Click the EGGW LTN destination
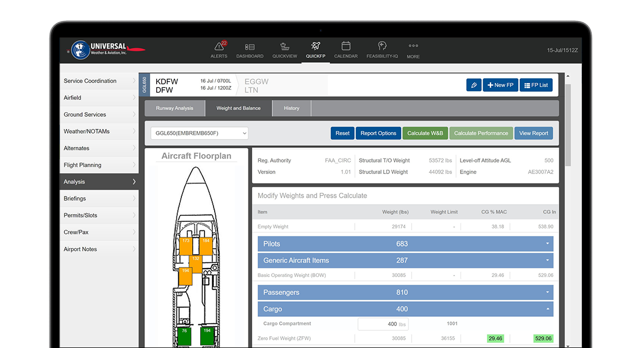644x348 pixels. click(257, 85)
